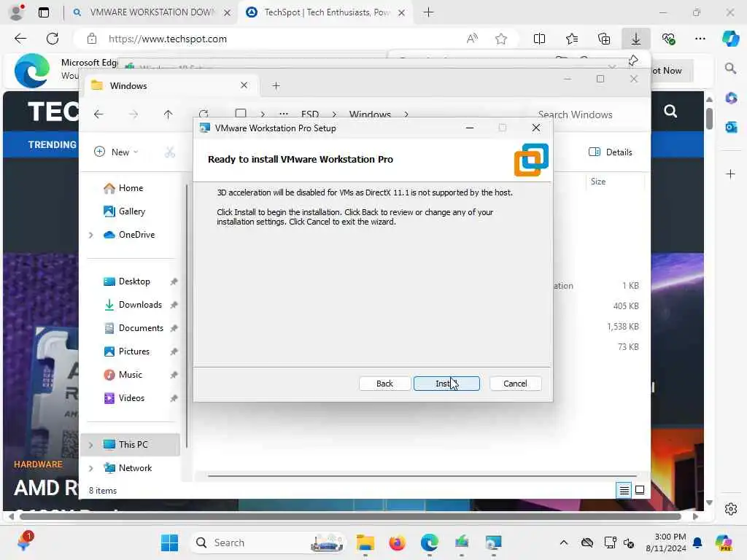This screenshot has width=747, height=560.
Task: Toggle the Details pane in File Explorer
Action: (x=611, y=152)
